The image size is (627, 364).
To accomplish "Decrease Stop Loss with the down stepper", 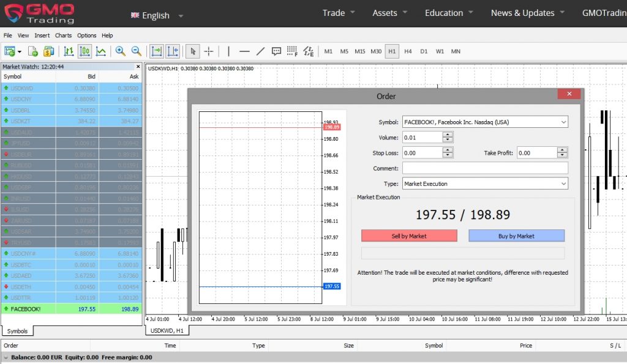I will click(x=448, y=155).
